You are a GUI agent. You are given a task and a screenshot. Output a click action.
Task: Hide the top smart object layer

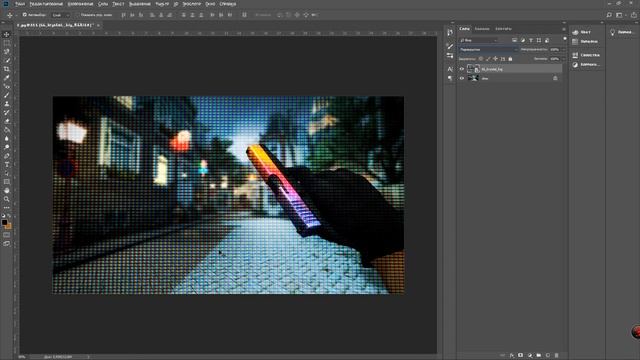tap(462, 69)
